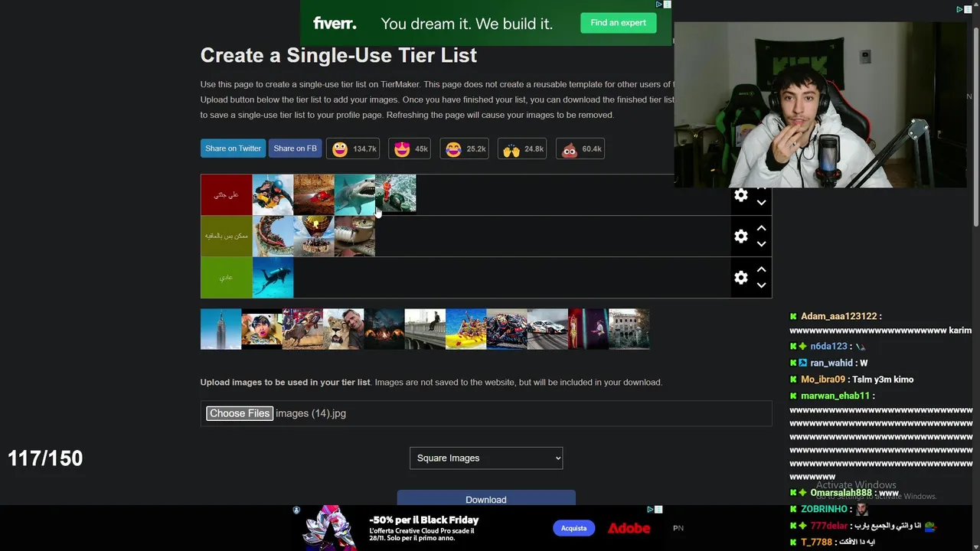Click the page vertical scrollbar
The image size is (980, 551).
click(x=975, y=126)
